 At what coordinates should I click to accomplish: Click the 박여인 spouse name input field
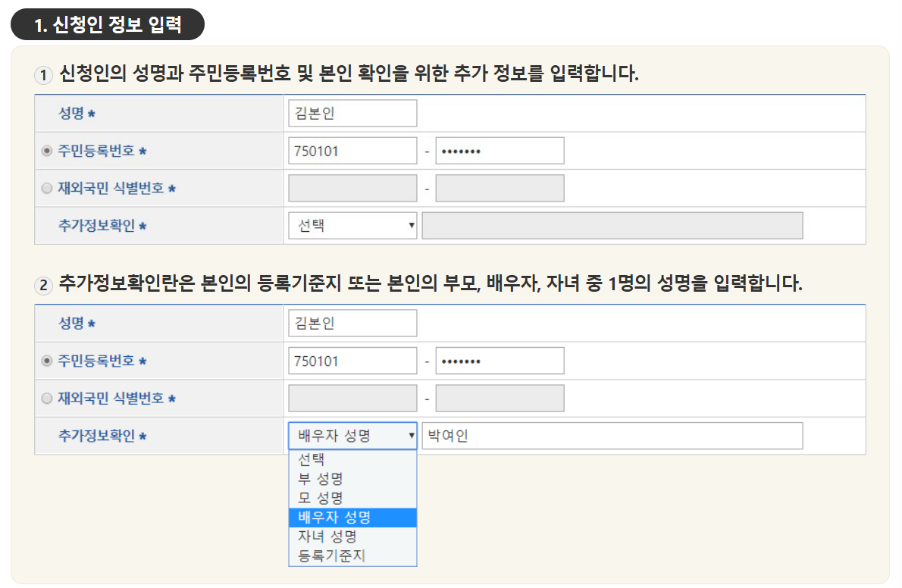(x=612, y=435)
